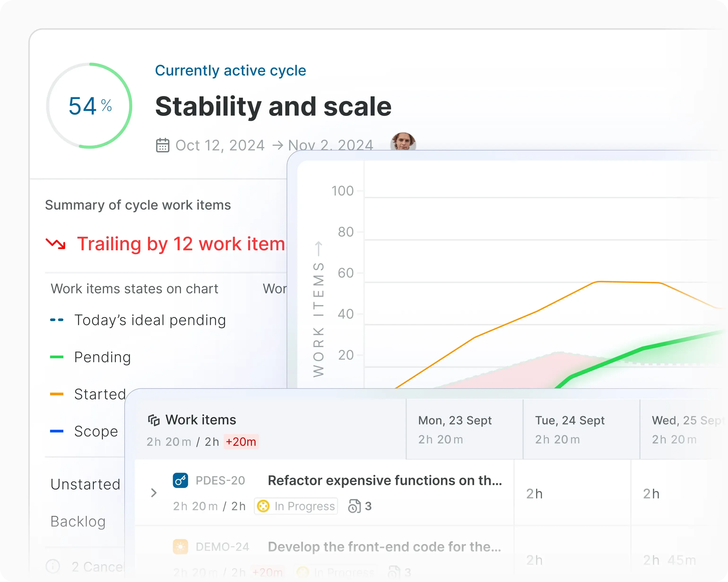Screen dimensions: 728x582
Task: Click the info icon next to 2 Cancelled
Action: (x=53, y=566)
